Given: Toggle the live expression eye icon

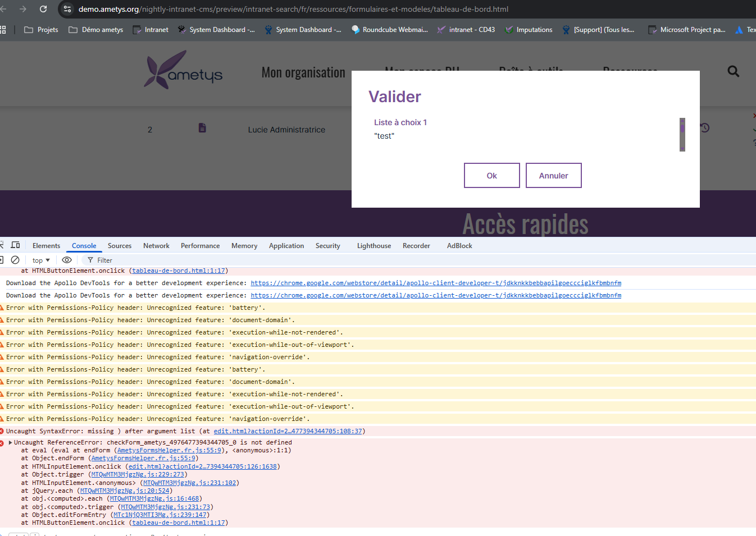Looking at the screenshot, I should tap(67, 260).
